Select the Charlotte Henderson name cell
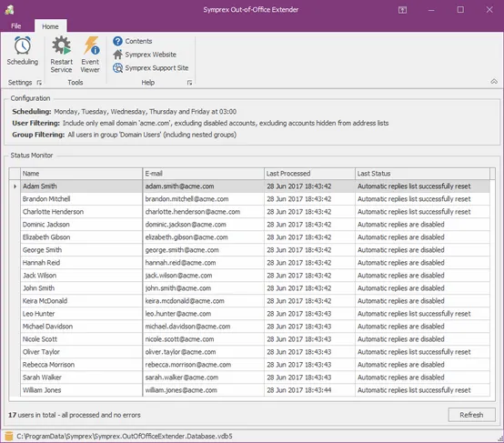 point(81,212)
